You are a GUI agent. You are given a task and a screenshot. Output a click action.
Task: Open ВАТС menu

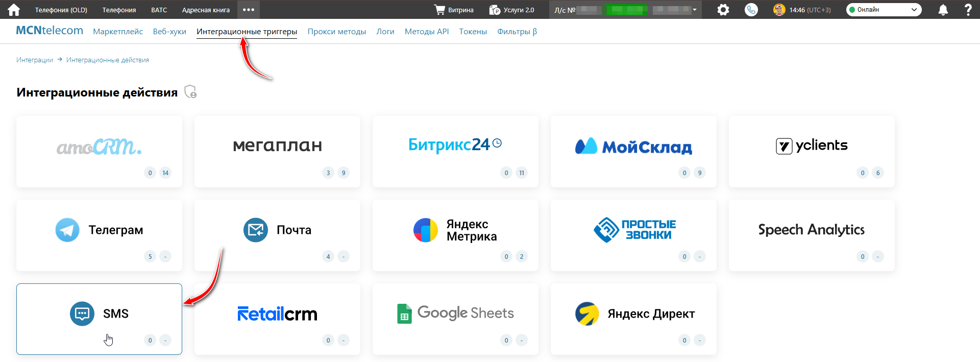(159, 10)
